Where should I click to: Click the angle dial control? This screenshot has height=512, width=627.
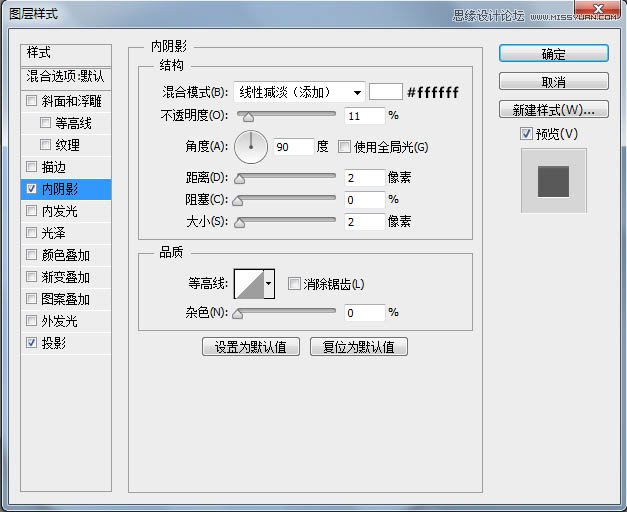251,147
